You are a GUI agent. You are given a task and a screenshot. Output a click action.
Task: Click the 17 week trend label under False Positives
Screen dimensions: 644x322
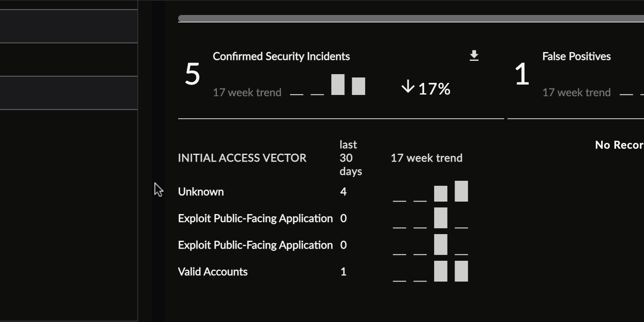[x=576, y=92]
